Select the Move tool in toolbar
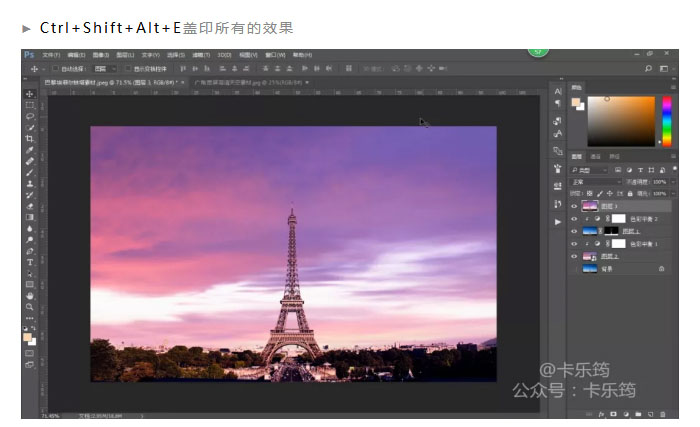This screenshot has width=700, height=427. (30, 93)
